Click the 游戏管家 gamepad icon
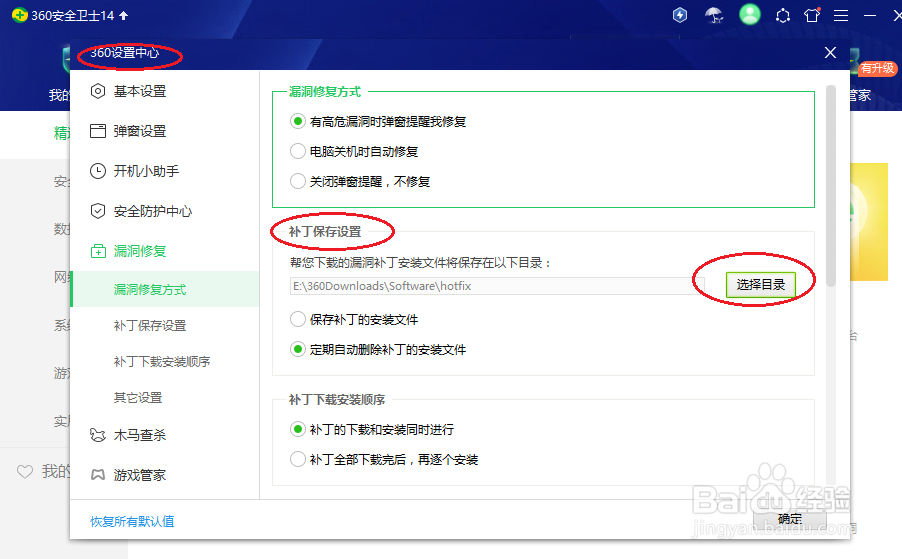The width and height of the screenshot is (902, 559). [x=98, y=475]
